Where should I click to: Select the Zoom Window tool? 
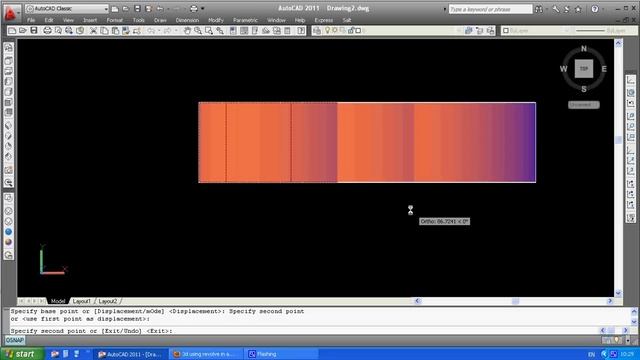click(209, 31)
